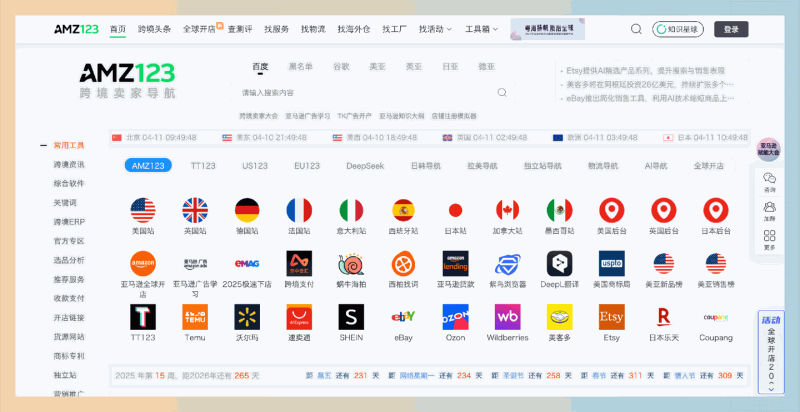Open the 德国站 German flag icon
Image resolution: width=800 pixels, height=412 pixels.
point(247,210)
